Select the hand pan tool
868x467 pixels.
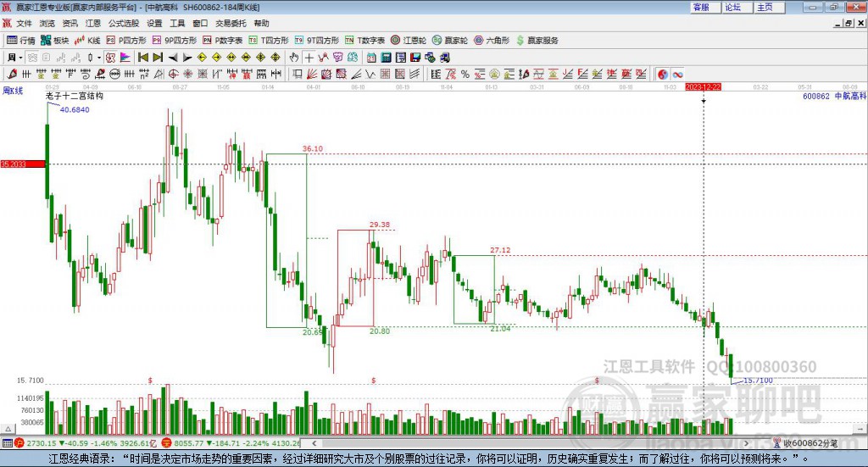click(x=294, y=58)
